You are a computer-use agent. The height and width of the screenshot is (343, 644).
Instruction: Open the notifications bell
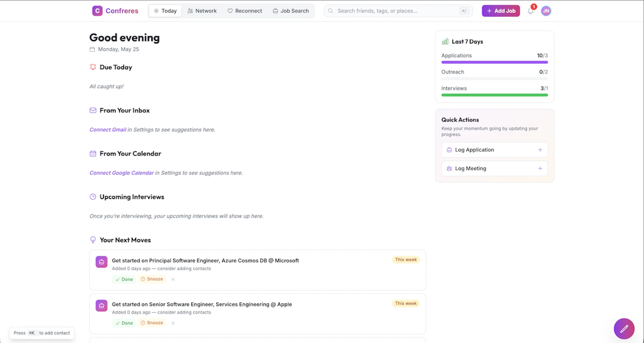click(x=530, y=11)
